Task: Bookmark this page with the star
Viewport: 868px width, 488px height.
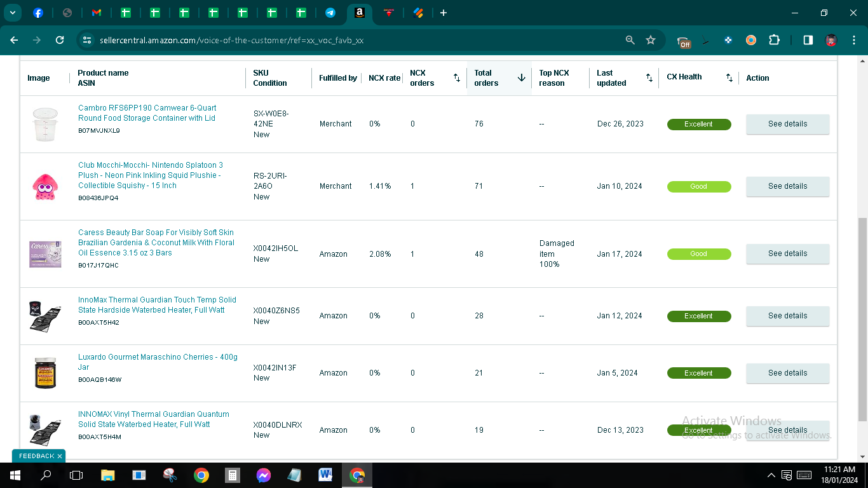Action: pyautogui.click(x=651, y=40)
